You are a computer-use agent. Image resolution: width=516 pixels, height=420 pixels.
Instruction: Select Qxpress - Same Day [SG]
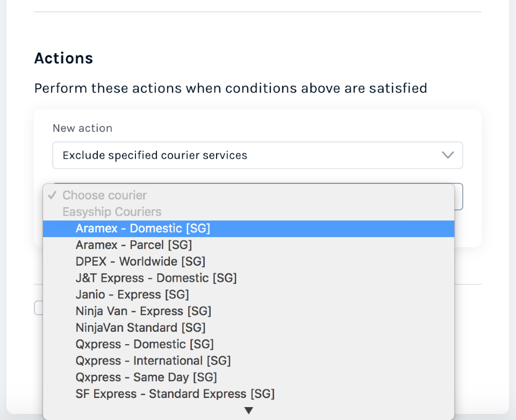point(248,377)
